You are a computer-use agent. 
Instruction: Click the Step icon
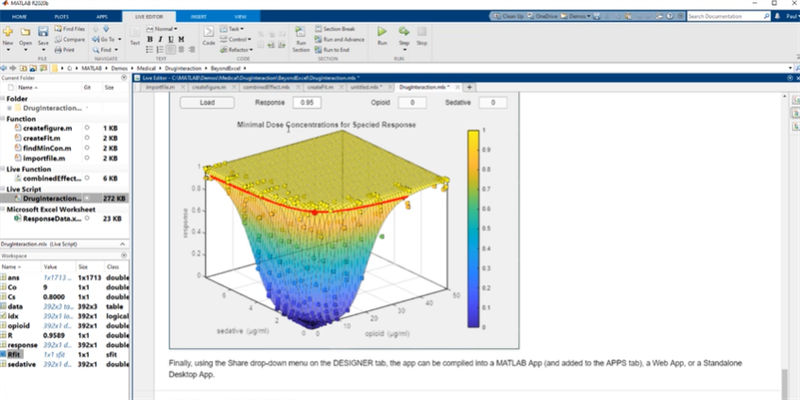404,32
